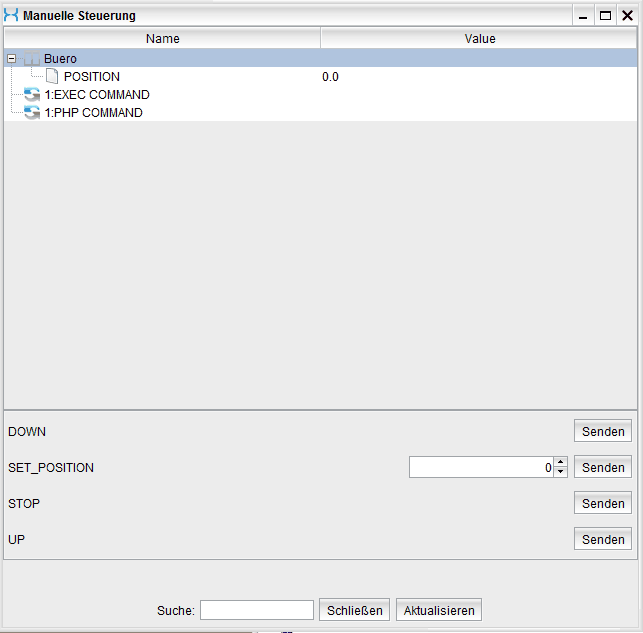Click into the SET_POSITION value field
The width and height of the screenshot is (643, 633).
pyautogui.click(x=480, y=468)
